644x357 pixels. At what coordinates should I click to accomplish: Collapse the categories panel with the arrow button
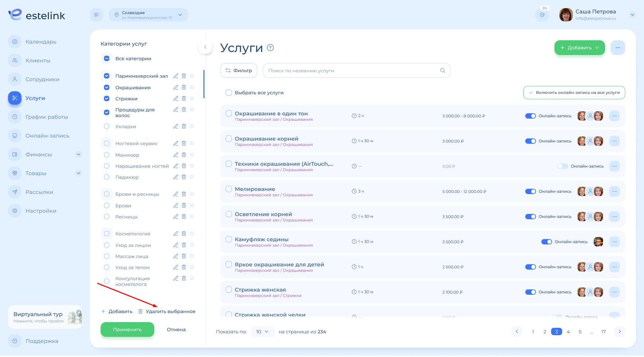click(205, 47)
